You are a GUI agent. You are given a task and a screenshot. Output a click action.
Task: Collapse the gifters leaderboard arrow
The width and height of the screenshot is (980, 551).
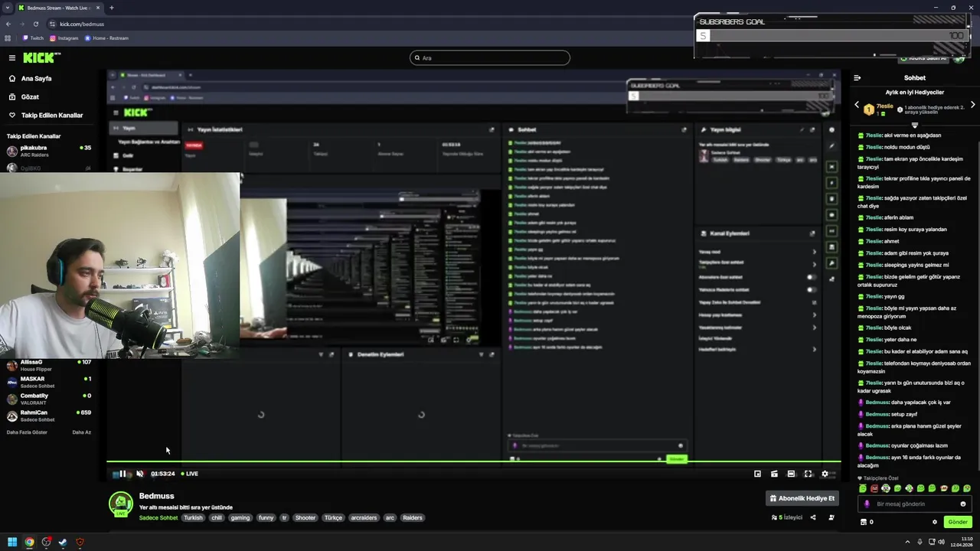[x=914, y=125]
